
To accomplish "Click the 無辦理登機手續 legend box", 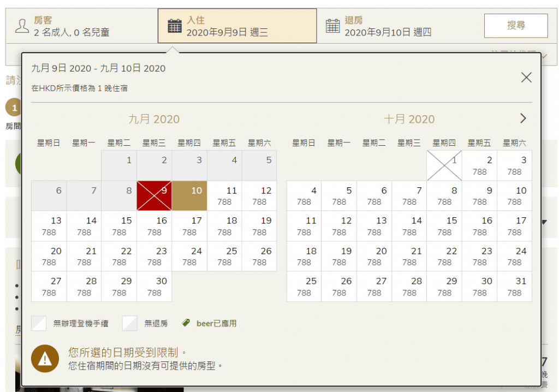I will click(x=39, y=323).
